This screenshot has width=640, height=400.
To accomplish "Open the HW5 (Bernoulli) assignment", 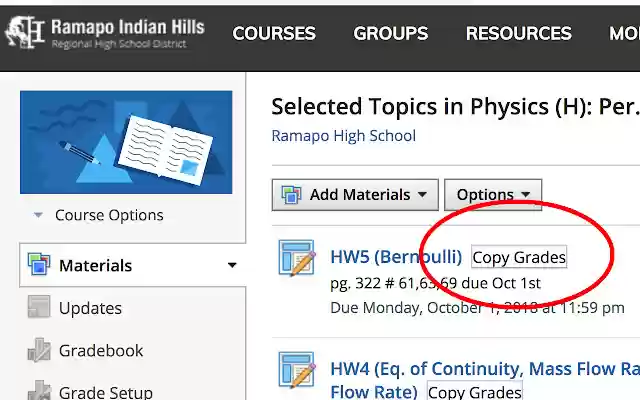I will coord(396,257).
